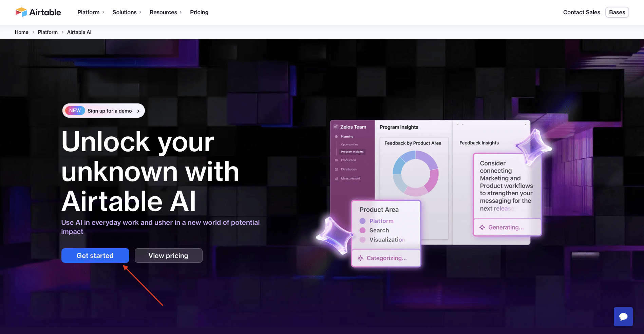Click the Feedback by Product Area donut chart
Viewport: 644px width, 334px height.
point(415,174)
